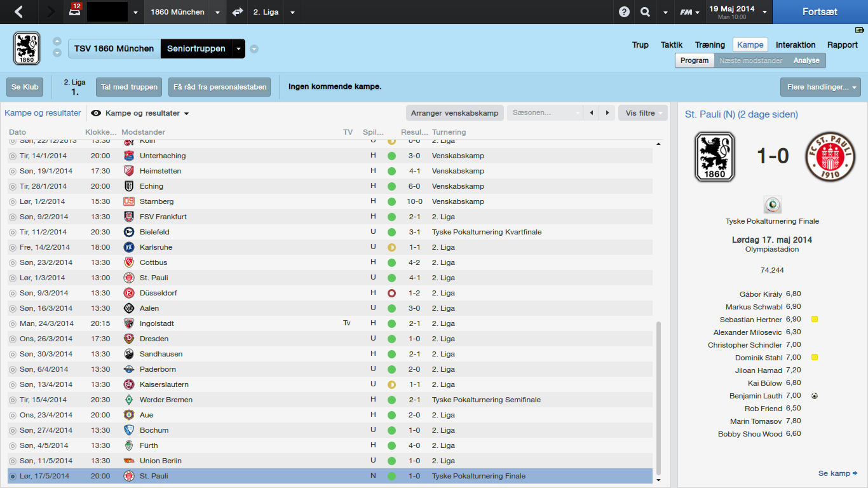Click the Fortsæt continue button
868x488 pixels.
point(820,12)
